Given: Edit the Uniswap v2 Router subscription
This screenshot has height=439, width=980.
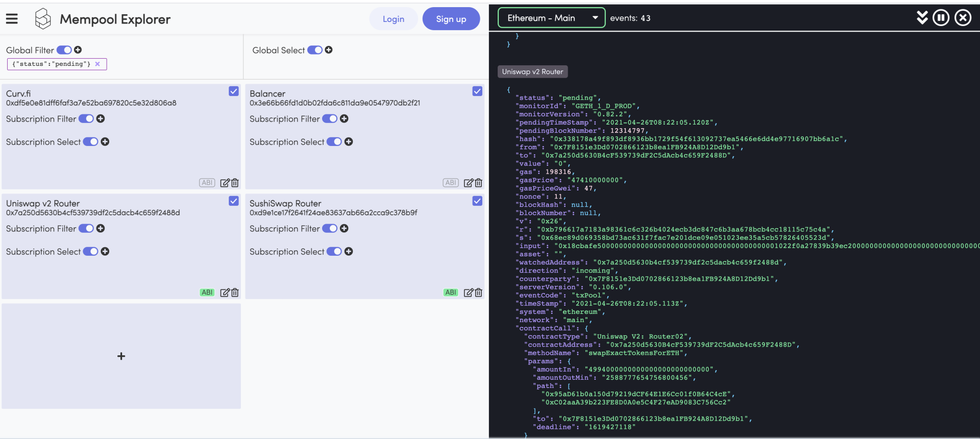Looking at the screenshot, I should tap(225, 292).
